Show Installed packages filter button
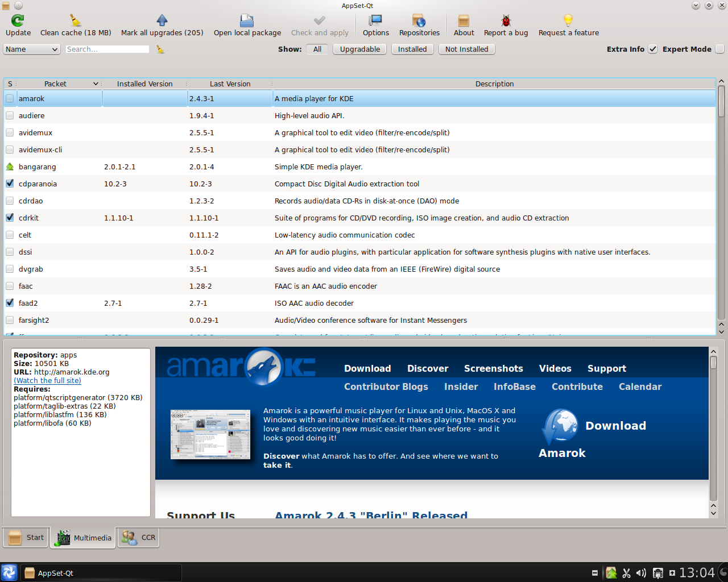Viewport: 728px width, 582px height. click(412, 49)
